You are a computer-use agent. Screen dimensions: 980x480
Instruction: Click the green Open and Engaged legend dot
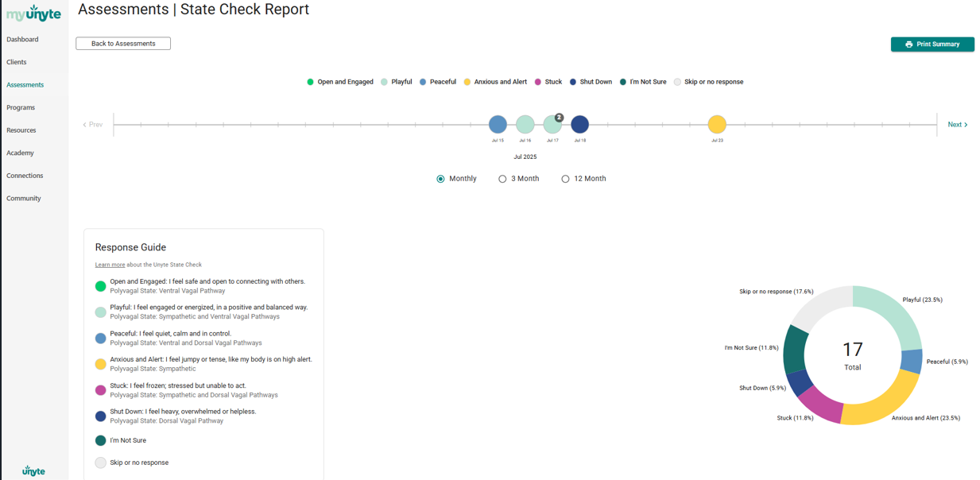310,82
